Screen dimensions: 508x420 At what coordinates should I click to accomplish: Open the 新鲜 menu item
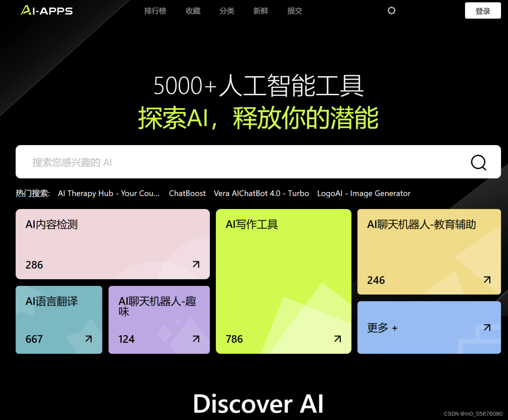[261, 11]
